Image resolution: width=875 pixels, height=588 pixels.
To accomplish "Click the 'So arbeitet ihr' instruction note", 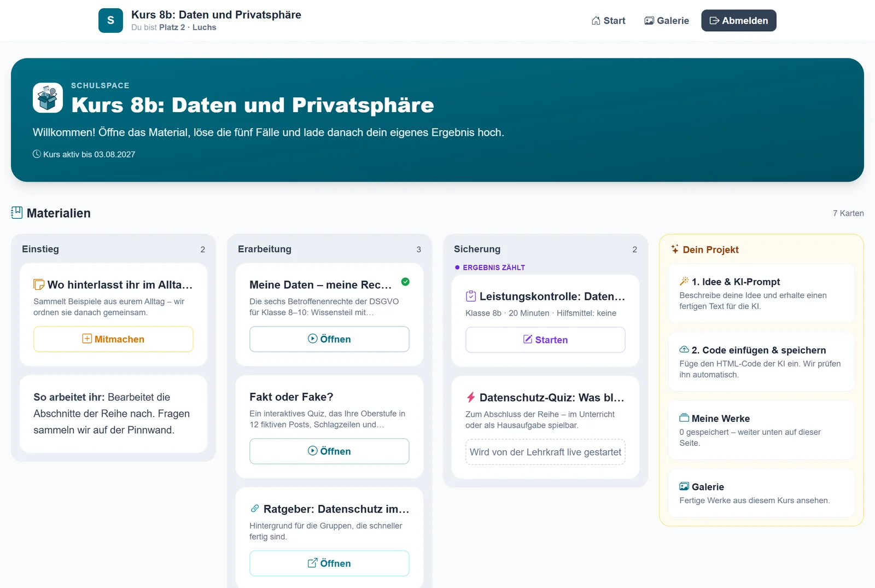I will pos(113,414).
